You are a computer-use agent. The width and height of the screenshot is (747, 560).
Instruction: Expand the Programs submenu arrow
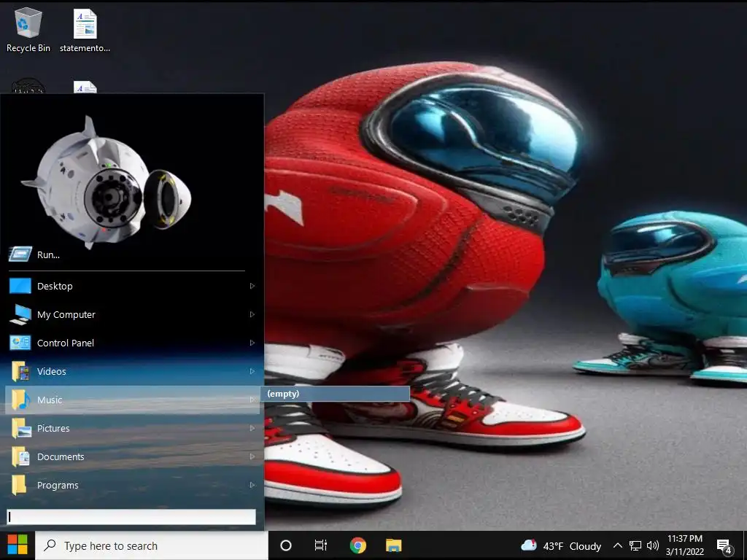[x=252, y=485]
